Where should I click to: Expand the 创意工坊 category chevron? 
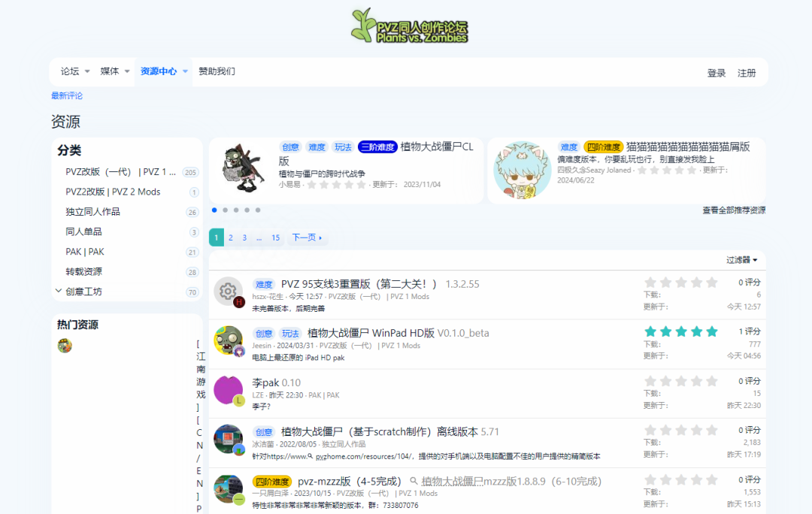click(x=59, y=291)
